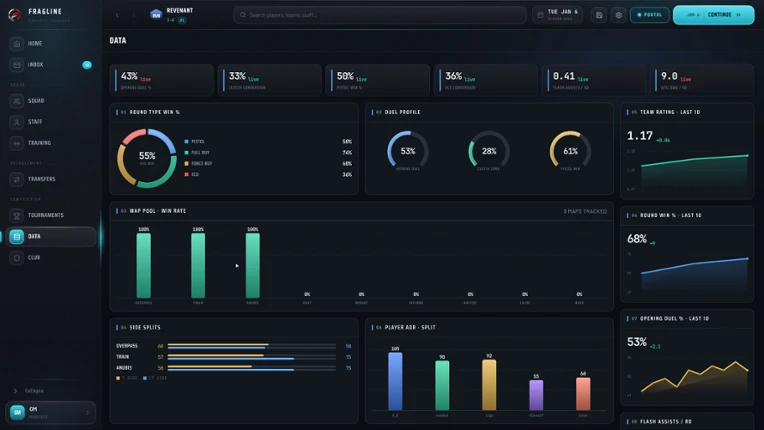Image resolution: width=764 pixels, height=430 pixels.
Task: Click the 55 ADR purple player bar
Action: (x=536, y=395)
